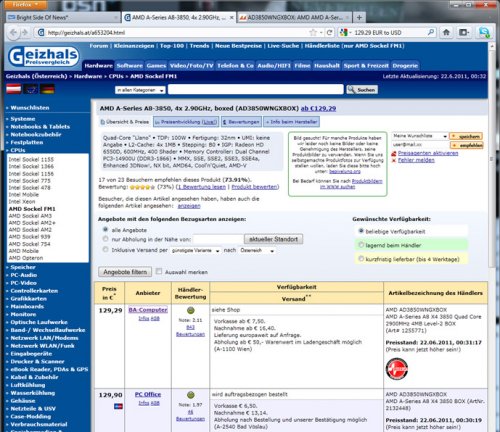
Task: Click the Geizhals Preisvergleich logo
Action: pyautogui.click(x=43, y=56)
